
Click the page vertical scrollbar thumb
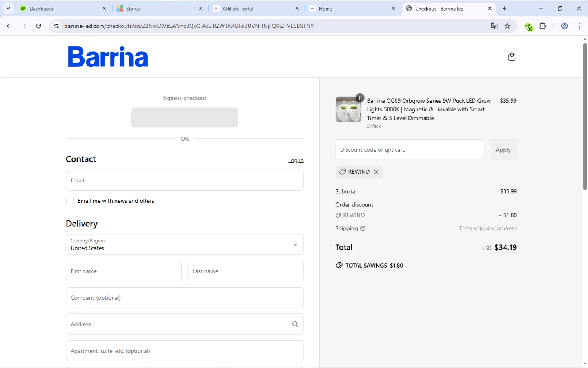[585, 117]
